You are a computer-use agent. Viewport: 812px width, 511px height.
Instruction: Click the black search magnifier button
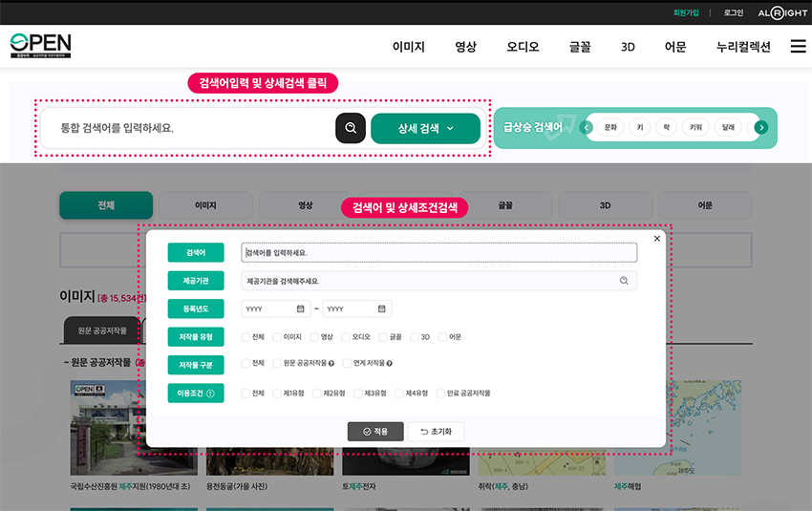pyautogui.click(x=351, y=128)
